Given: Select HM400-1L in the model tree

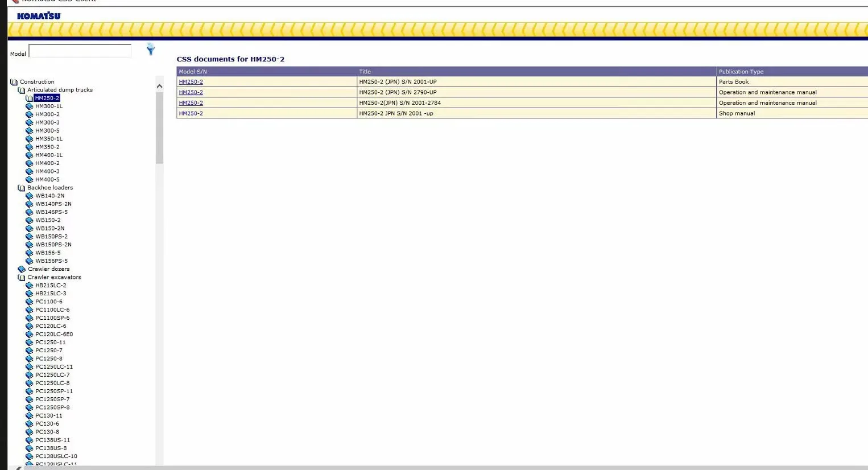Looking at the screenshot, I should [x=49, y=155].
